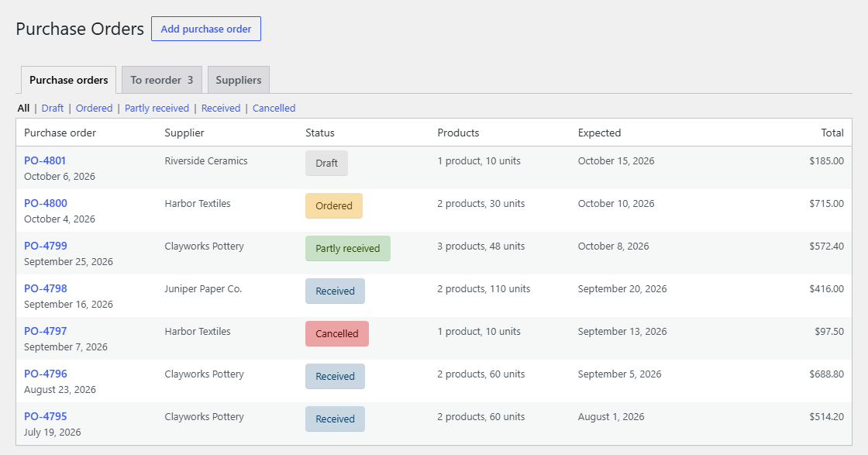Click the 3 products, 48 units cell
This screenshot has width=868, height=455.
pyautogui.click(x=481, y=246)
